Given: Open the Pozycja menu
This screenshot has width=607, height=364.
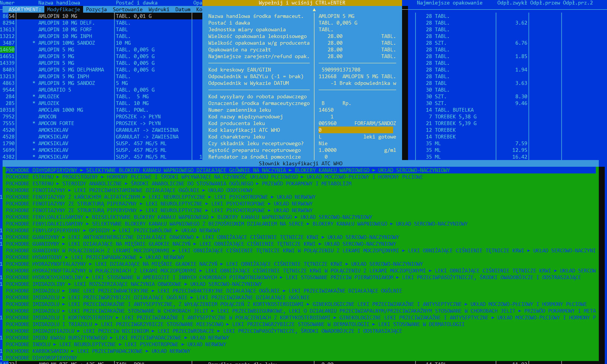Looking at the screenshot, I should click(x=96, y=9).
